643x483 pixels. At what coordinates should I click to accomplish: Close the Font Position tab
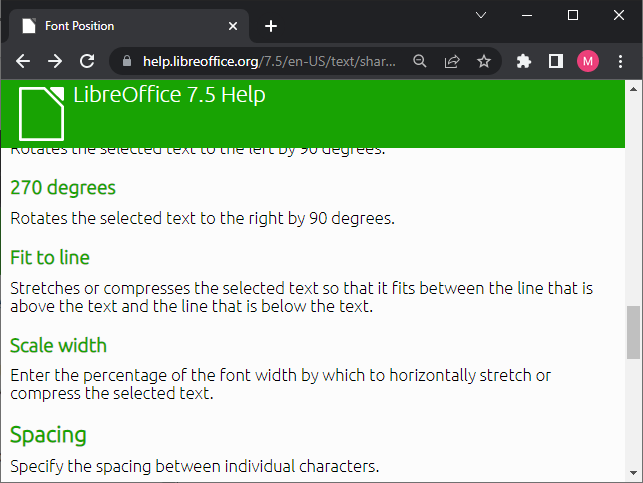[233, 26]
